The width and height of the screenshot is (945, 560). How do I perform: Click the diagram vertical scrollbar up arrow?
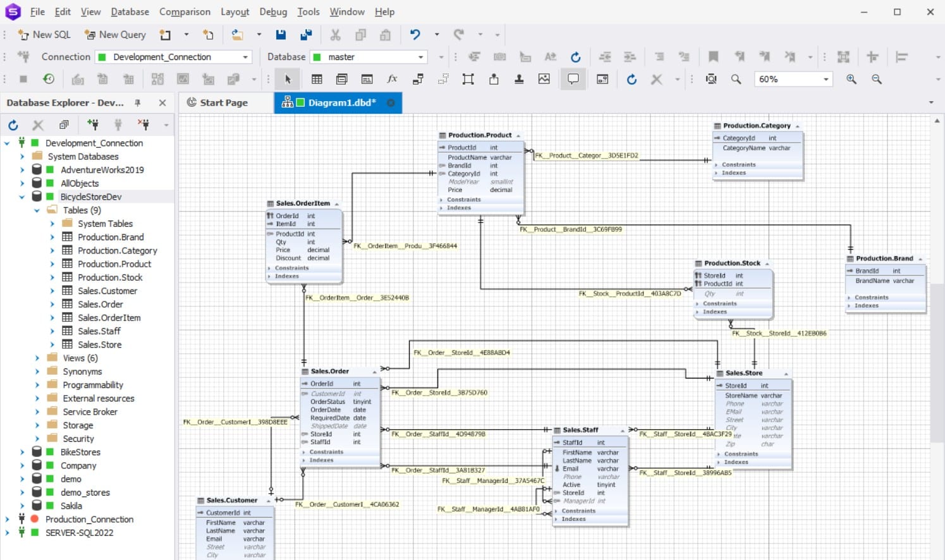937,120
